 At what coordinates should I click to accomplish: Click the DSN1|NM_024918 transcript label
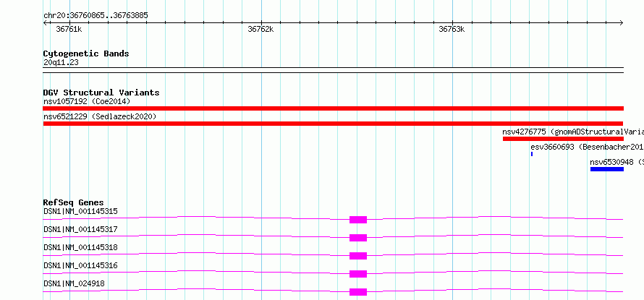tap(74, 283)
